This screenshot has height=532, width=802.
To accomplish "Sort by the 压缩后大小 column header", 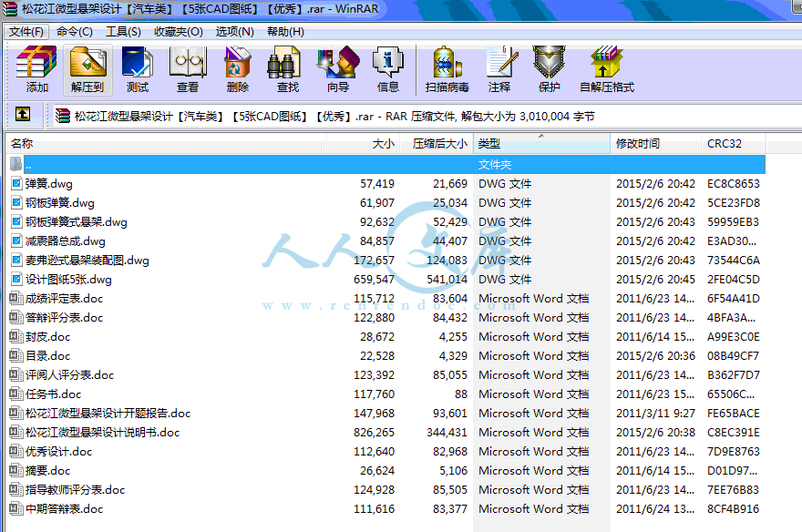I will [437, 144].
